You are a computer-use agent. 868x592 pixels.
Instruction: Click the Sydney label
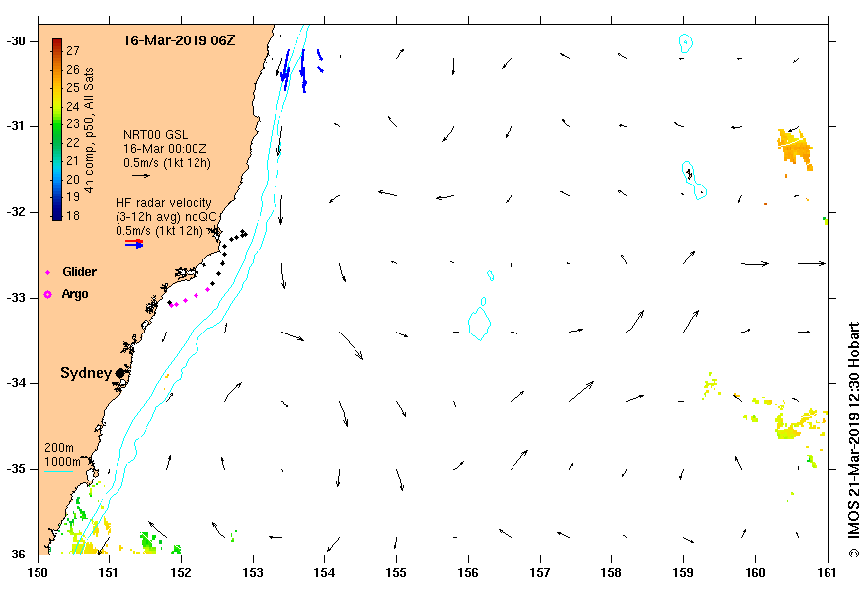click(86, 373)
